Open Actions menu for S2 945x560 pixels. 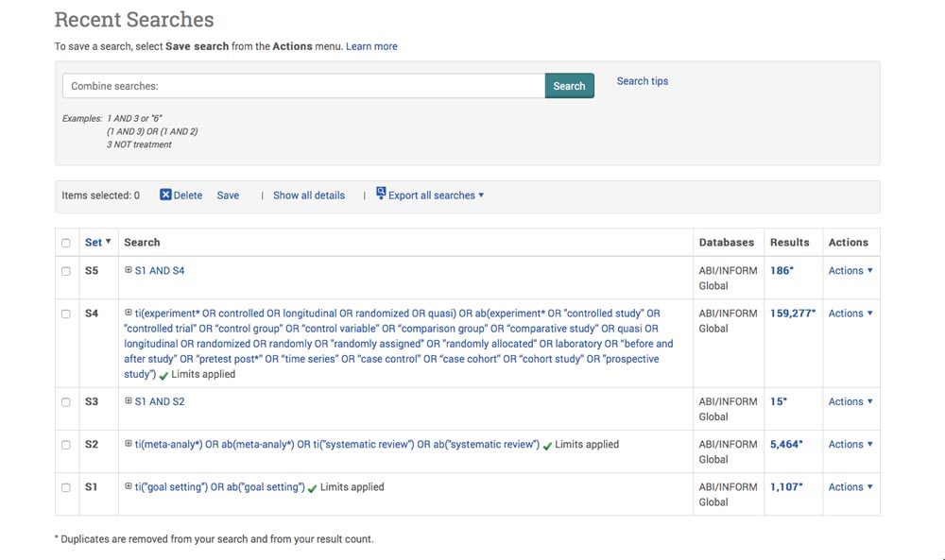point(850,444)
